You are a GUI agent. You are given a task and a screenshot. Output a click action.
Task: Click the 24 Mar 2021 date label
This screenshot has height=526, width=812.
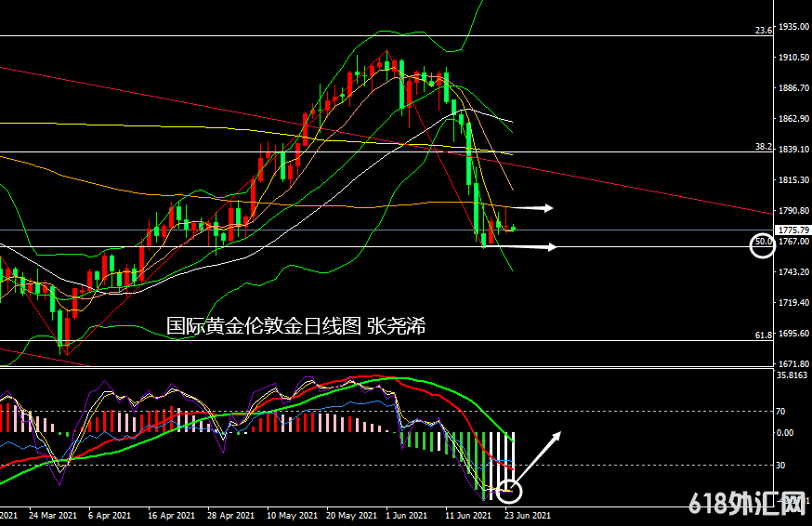point(53,514)
